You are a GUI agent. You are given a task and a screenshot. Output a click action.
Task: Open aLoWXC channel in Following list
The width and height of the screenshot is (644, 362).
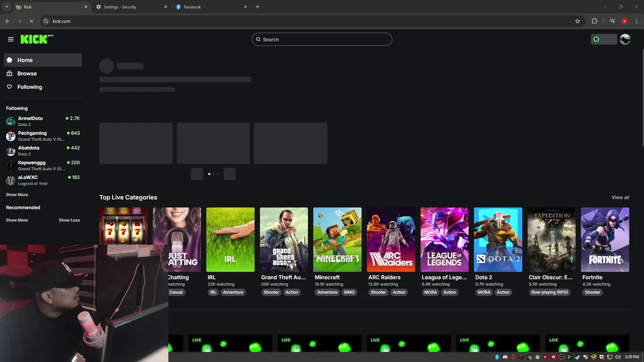click(x=43, y=180)
